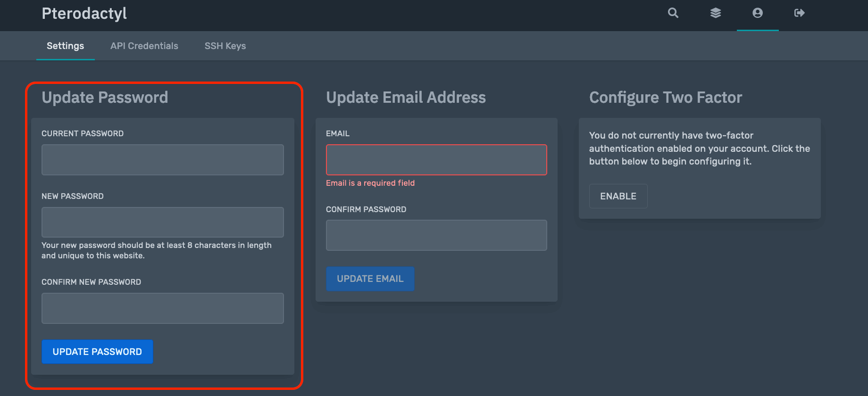This screenshot has height=396, width=868.
Task: Focus the red-outlined Email field
Action: [436, 160]
